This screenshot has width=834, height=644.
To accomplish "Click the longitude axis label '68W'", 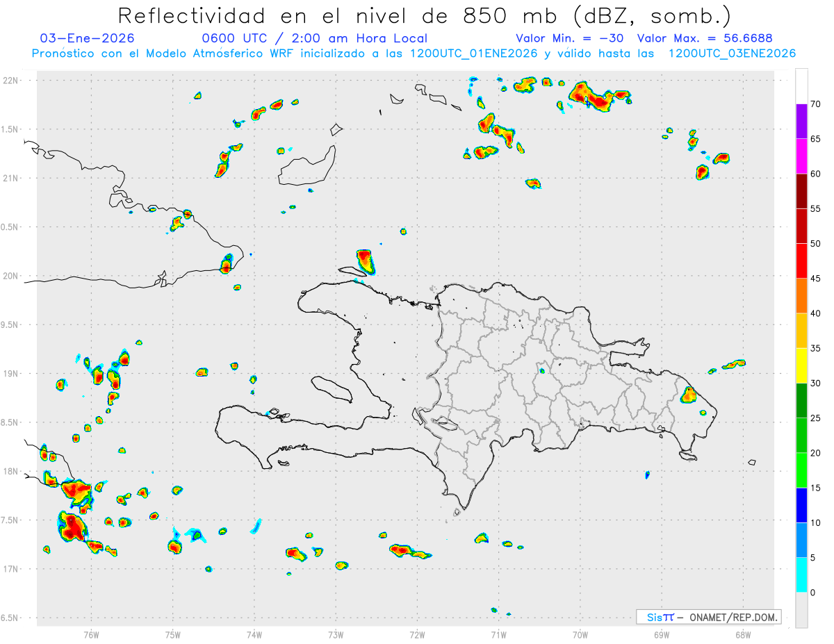I will click(x=743, y=634).
